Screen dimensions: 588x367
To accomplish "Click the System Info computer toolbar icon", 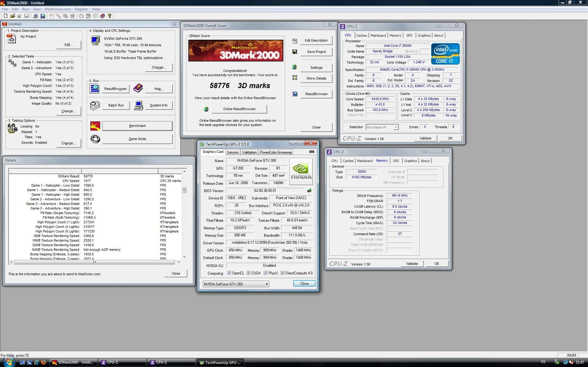I will (35, 16).
